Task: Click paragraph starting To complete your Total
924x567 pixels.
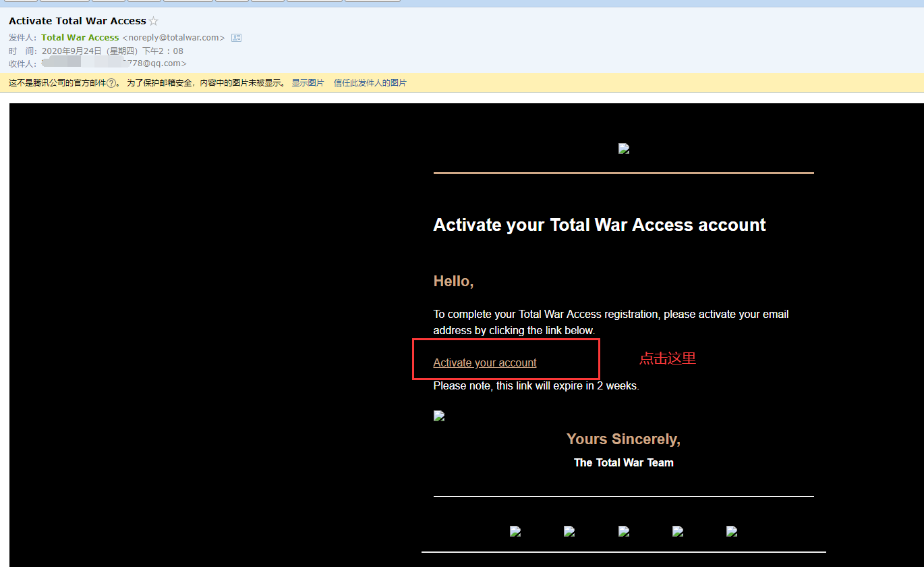Action: pyautogui.click(x=611, y=322)
